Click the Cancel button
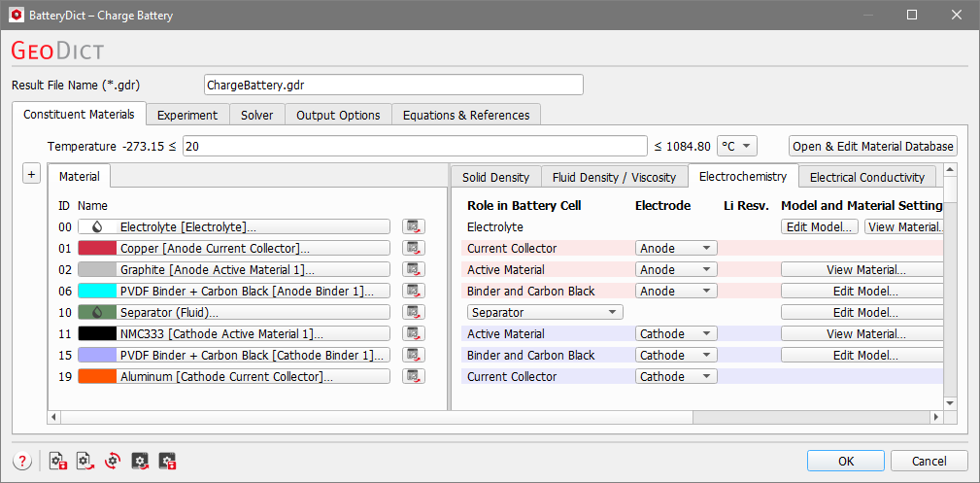Screen dimensions: 980x483 pyautogui.click(x=929, y=461)
